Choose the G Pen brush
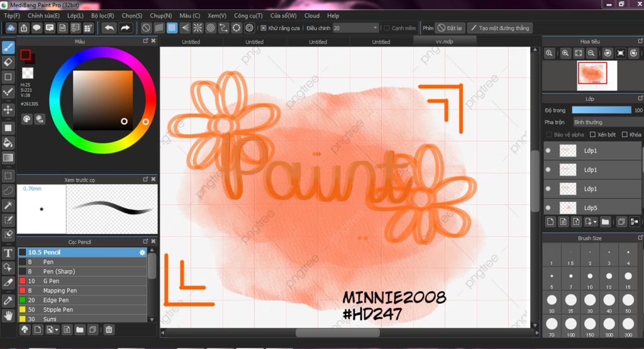Screen dimensions: 644x349 [82, 281]
